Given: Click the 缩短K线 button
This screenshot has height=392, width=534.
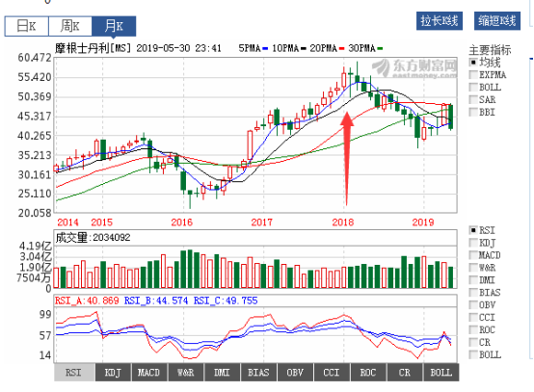Looking at the screenshot, I should 497,21.
